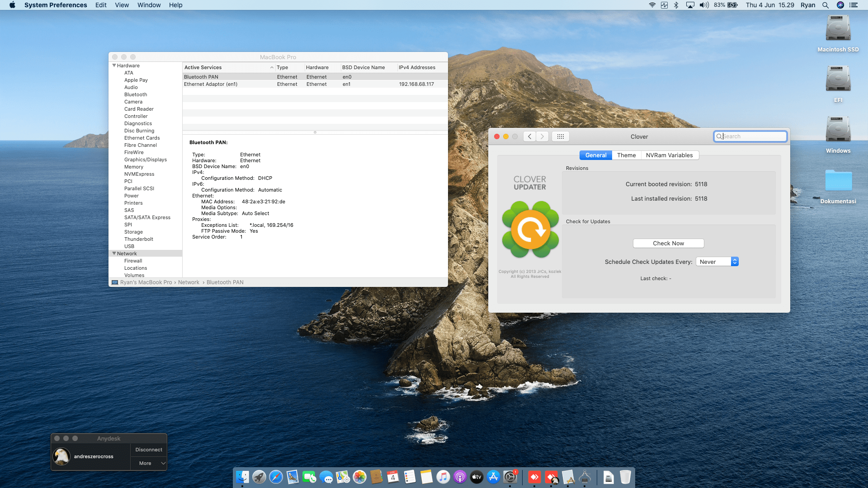Viewport: 868px width, 488px height.
Task: Collapse the Hardware tree section
Action: 114,66
